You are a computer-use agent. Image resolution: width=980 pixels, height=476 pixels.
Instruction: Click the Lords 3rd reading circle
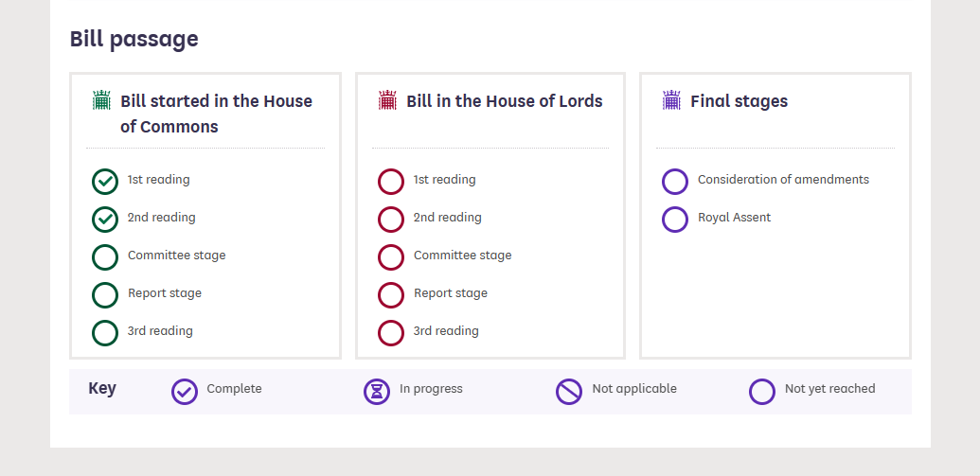tap(391, 333)
